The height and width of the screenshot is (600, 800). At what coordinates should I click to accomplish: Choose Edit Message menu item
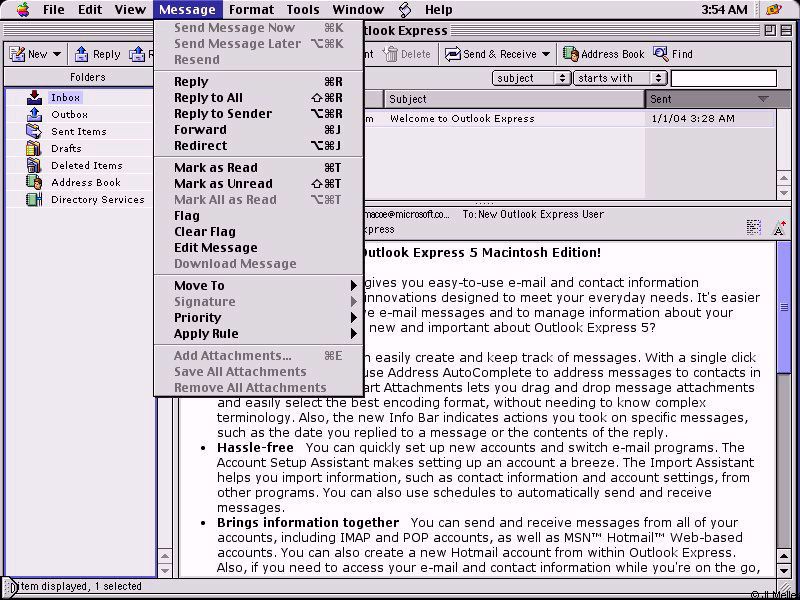[x=259, y=247]
